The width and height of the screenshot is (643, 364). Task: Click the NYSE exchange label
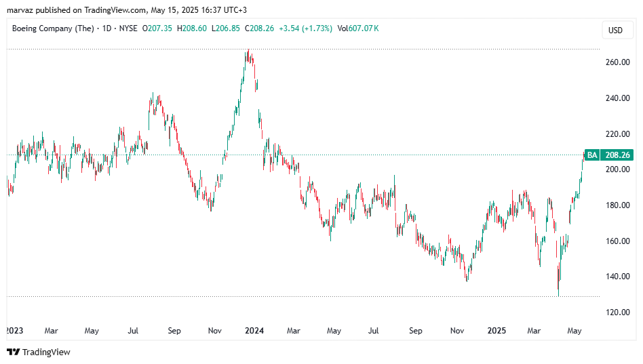click(x=128, y=28)
